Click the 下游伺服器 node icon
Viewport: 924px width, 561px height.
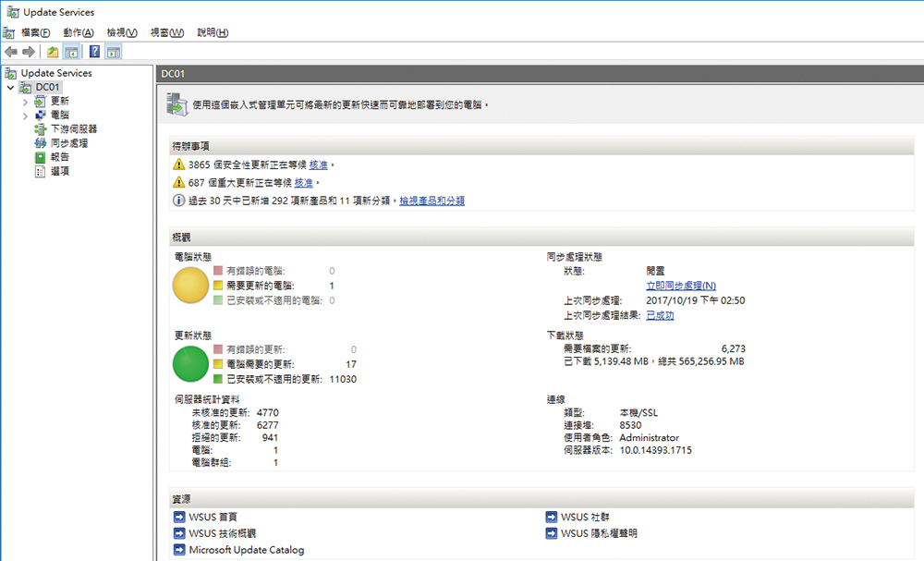click(40, 129)
